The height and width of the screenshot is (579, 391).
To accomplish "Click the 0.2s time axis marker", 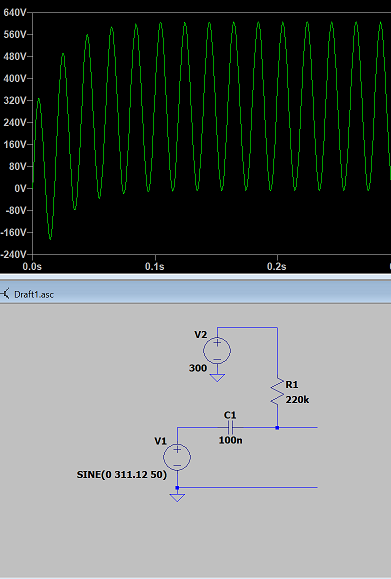I will pyautogui.click(x=277, y=266).
